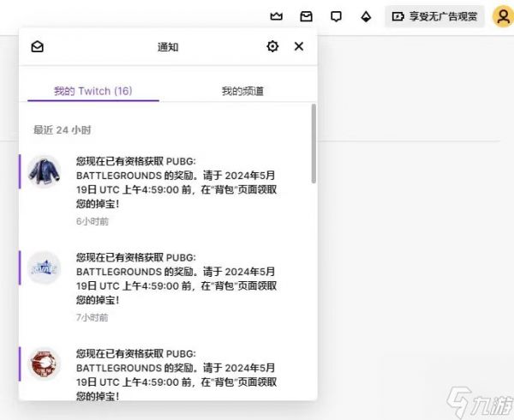Click the notification panel scrollbar
The height and width of the screenshot is (420, 514).
314,144
